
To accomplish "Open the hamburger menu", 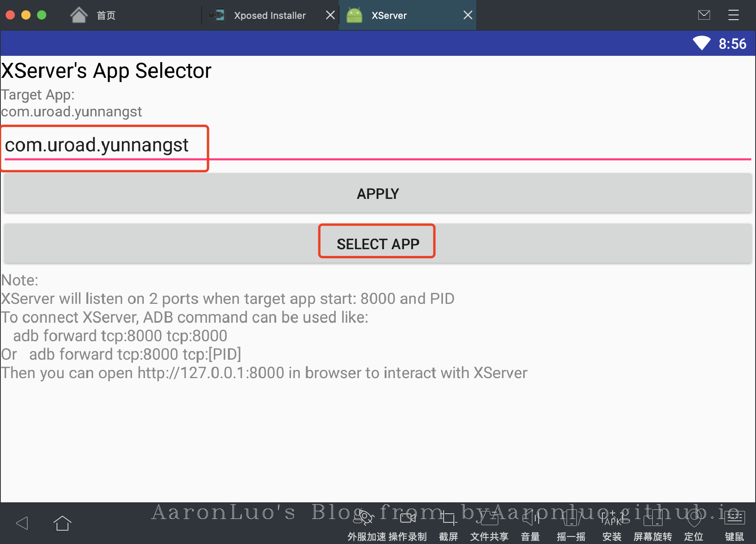I will tap(733, 15).
